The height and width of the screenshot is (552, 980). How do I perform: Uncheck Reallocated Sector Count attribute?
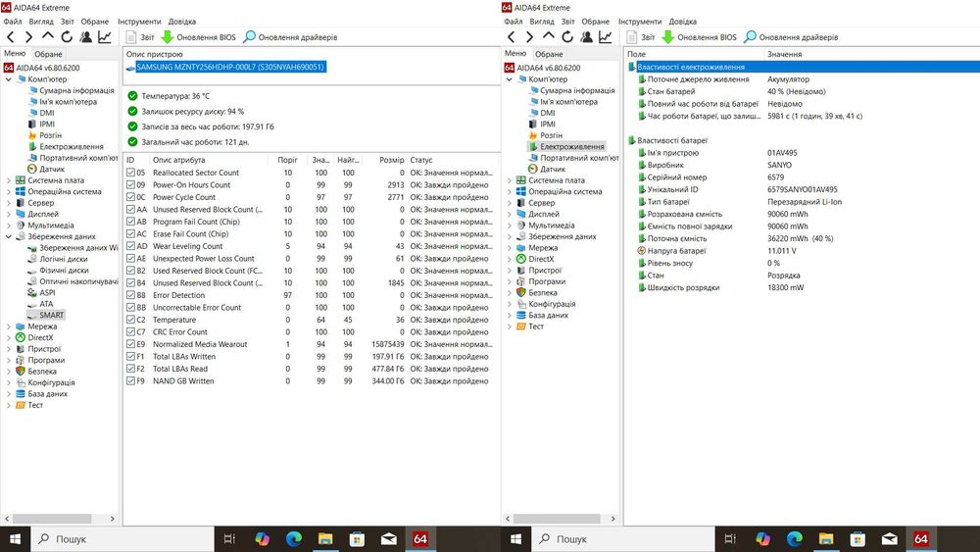pyautogui.click(x=130, y=173)
